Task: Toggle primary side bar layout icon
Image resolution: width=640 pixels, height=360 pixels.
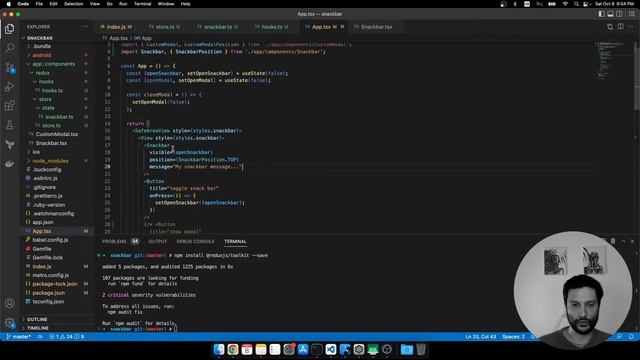Action: [x=602, y=14]
